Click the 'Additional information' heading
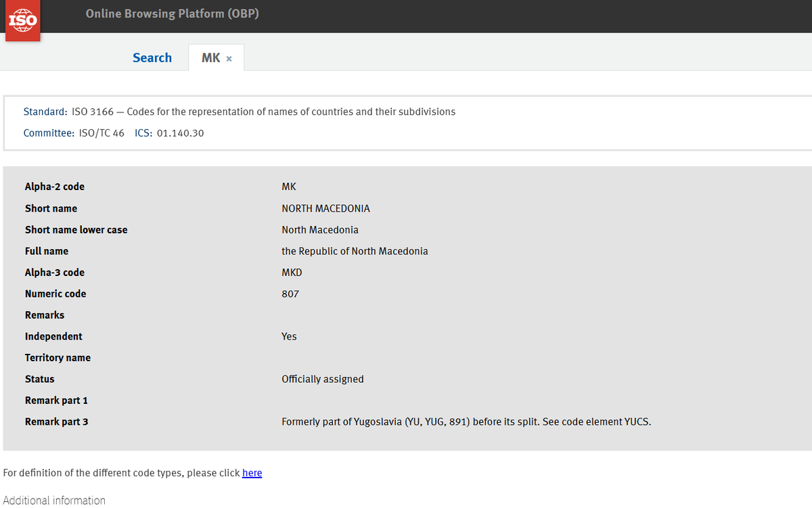 pyautogui.click(x=54, y=501)
